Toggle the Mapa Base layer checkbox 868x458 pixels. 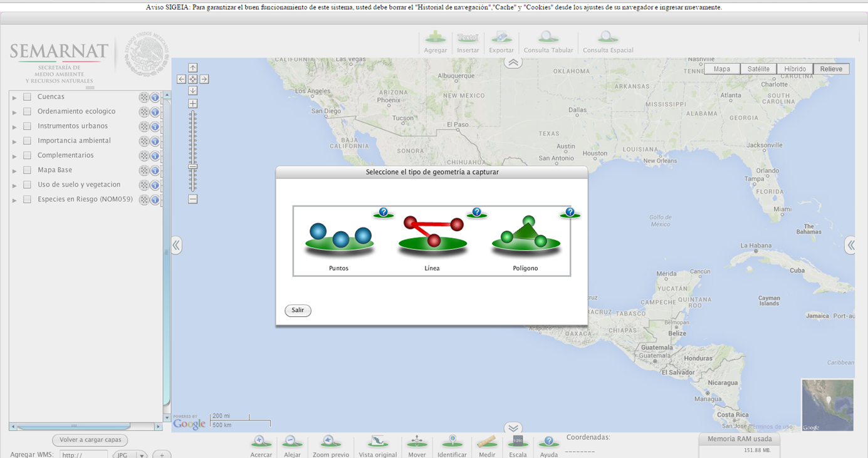click(x=27, y=170)
